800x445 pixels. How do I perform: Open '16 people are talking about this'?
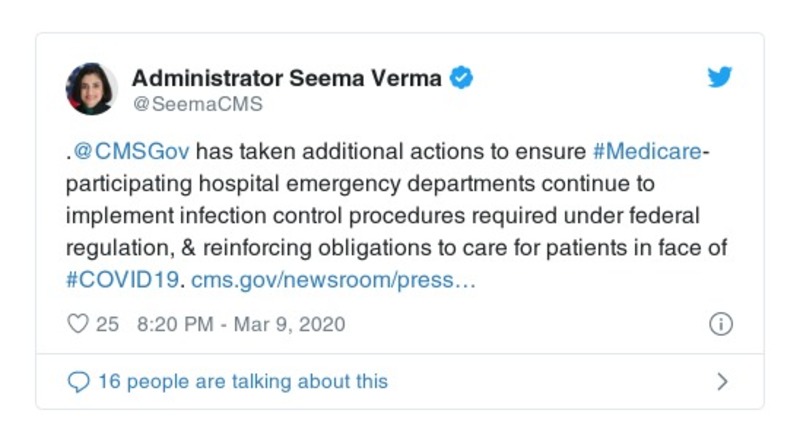(x=242, y=381)
